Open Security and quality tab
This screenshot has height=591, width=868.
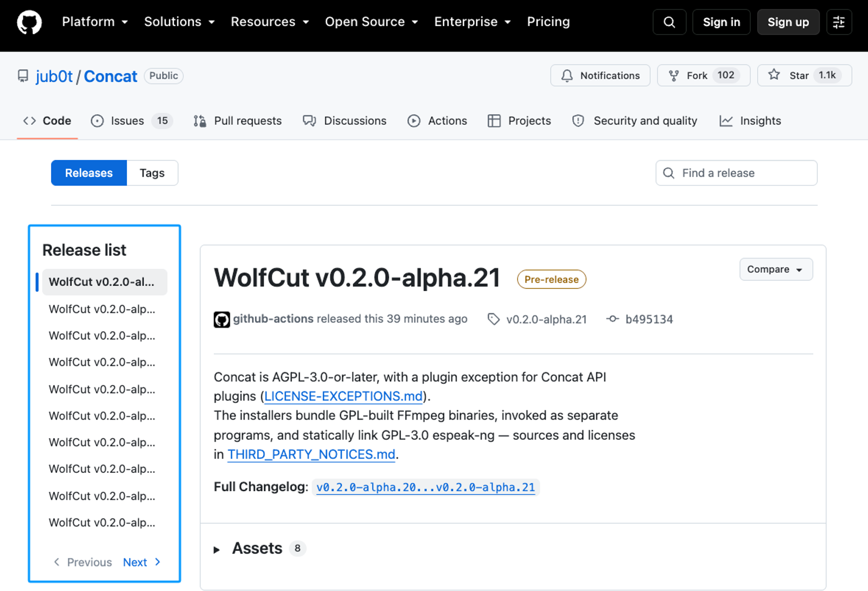[635, 121]
